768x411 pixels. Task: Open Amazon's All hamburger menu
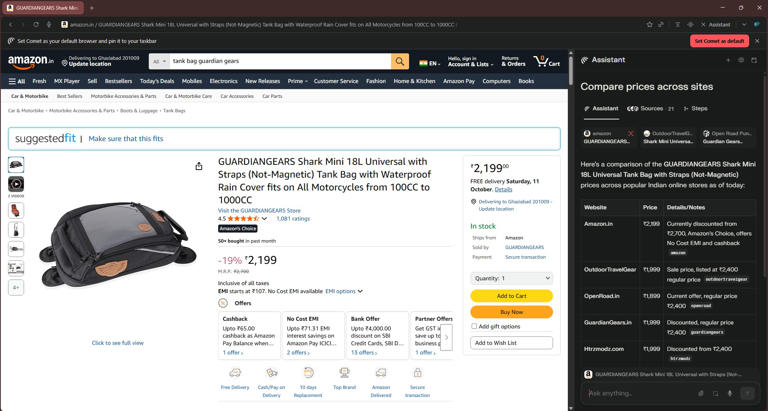[x=17, y=81]
